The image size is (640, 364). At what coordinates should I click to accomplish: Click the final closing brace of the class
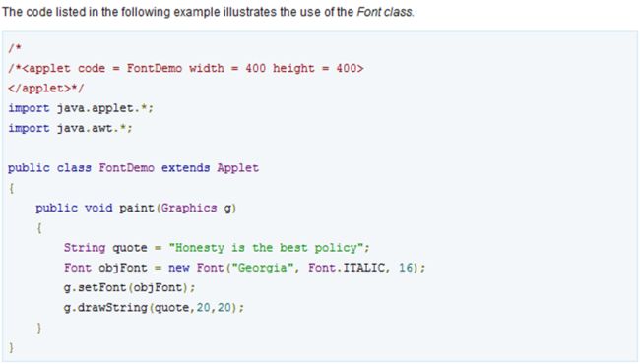[x=12, y=347]
